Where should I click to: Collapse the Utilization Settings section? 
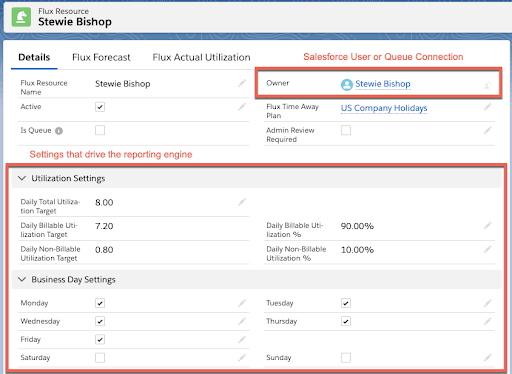(22, 178)
